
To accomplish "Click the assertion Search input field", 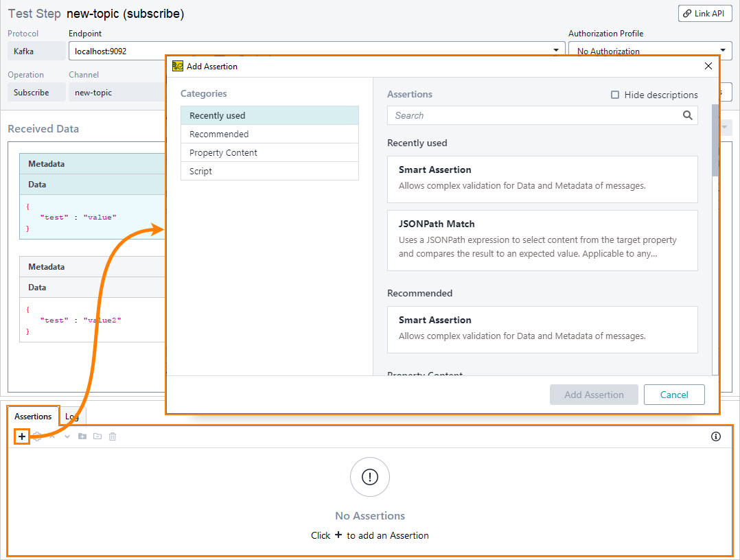I will 535,115.
